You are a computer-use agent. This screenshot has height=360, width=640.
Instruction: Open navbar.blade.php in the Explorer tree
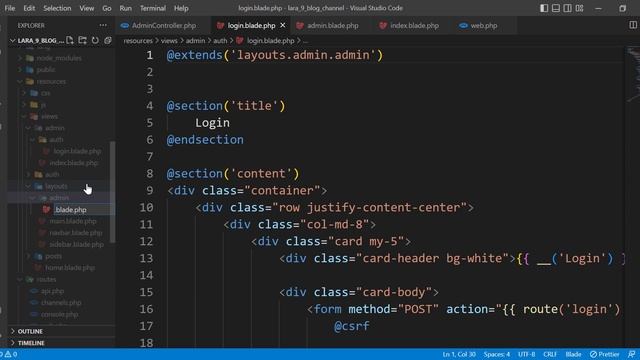(x=76, y=233)
